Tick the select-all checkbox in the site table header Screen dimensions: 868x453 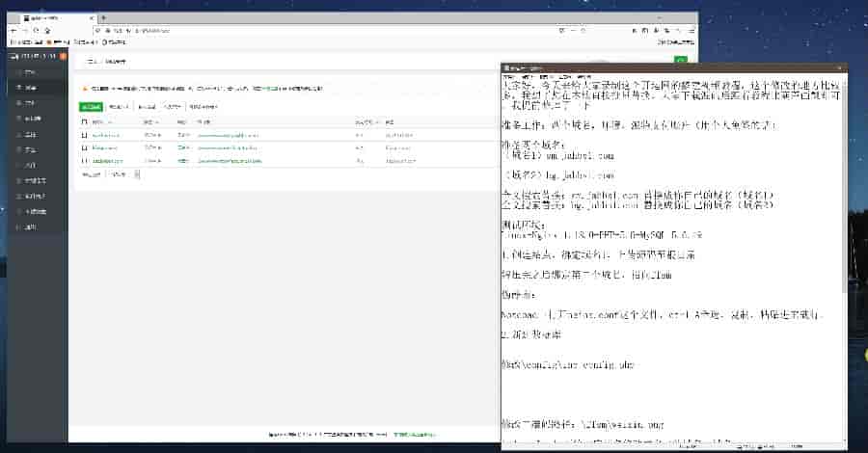coord(84,122)
